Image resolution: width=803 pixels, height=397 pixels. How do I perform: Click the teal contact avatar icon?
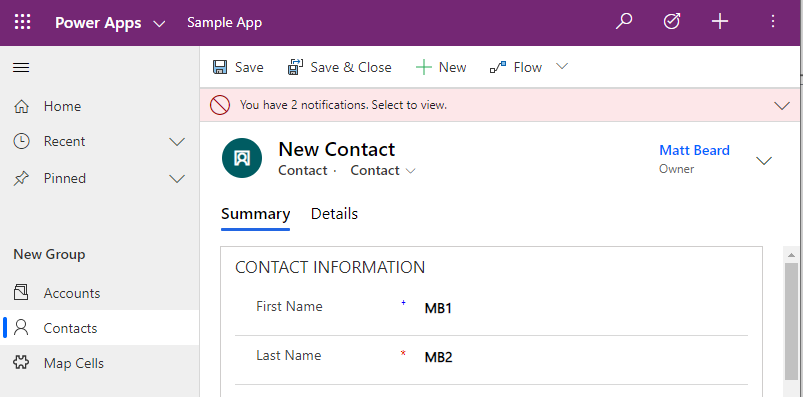pyautogui.click(x=242, y=158)
